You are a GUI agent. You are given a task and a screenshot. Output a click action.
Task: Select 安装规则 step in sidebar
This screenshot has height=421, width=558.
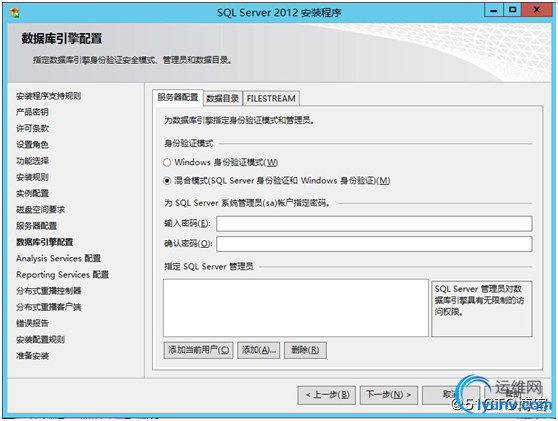32,177
